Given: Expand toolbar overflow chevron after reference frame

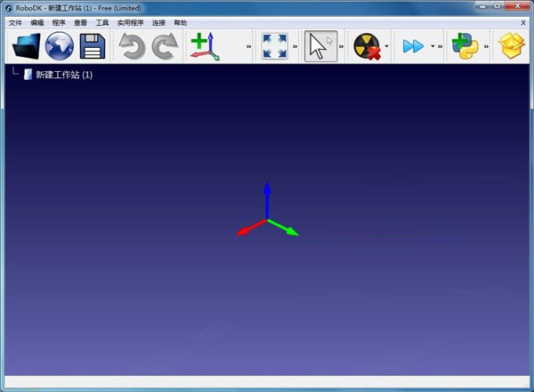Looking at the screenshot, I should [249, 46].
